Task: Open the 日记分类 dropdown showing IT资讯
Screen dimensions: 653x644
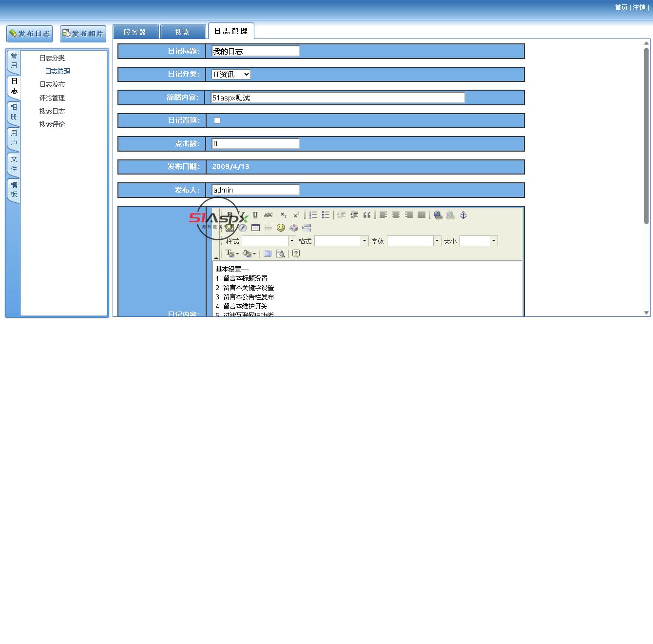Action: pos(231,74)
